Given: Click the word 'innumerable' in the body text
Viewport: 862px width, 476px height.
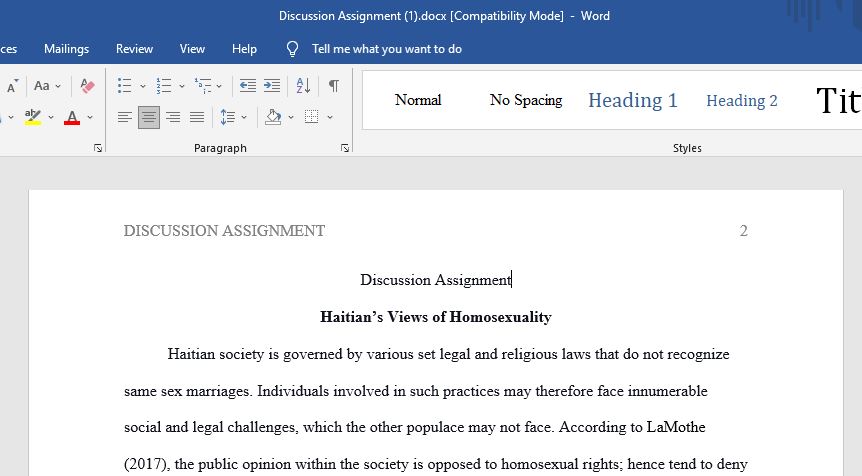Looking at the screenshot, I should point(667,391).
